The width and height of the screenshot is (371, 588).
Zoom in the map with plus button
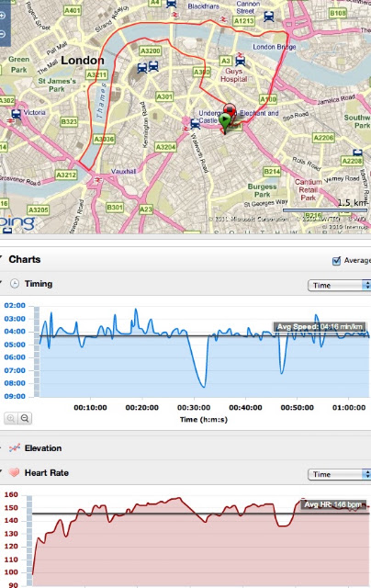click(2, 16)
